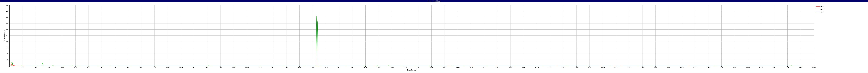Click the 100 y-axis tick label
Image resolution: width=868 pixels, height=73 pixels.
[x=7, y=54]
